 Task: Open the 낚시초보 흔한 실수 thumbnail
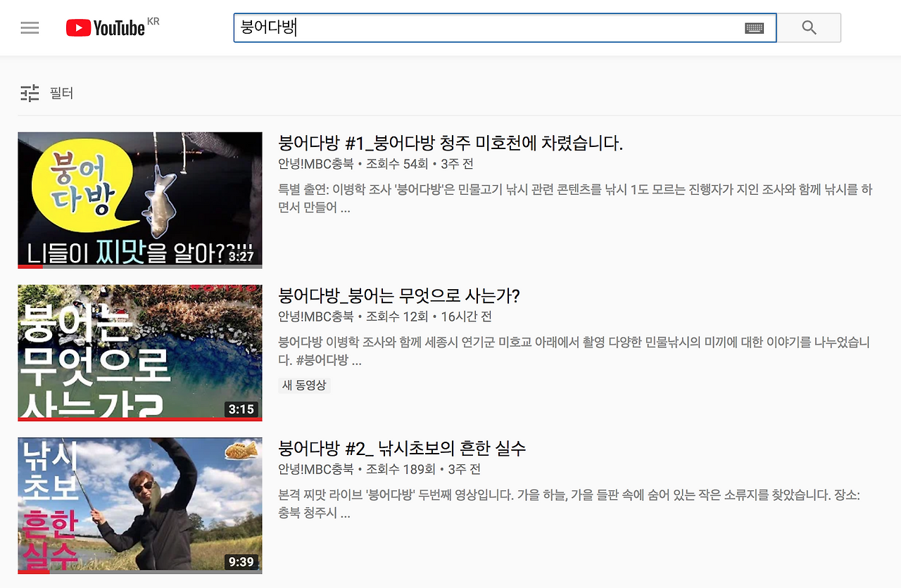tap(140, 505)
